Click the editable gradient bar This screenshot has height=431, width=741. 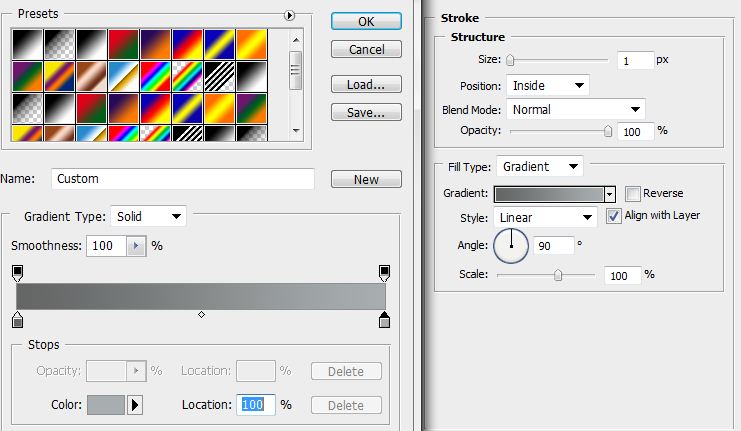pyautogui.click(x=201, y=296)
